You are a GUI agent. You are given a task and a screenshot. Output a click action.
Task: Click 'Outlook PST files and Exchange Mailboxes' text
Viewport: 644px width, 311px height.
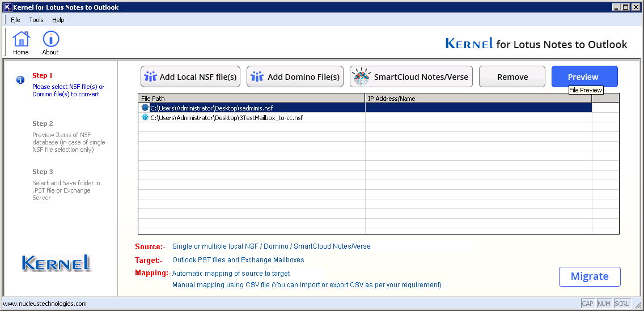[x=238, y=259]
